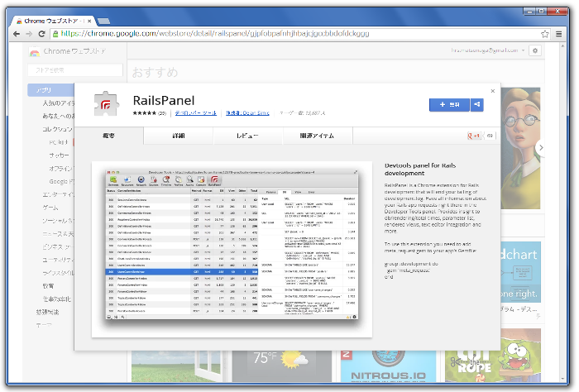Click the Google +1 button

point(476,136)
